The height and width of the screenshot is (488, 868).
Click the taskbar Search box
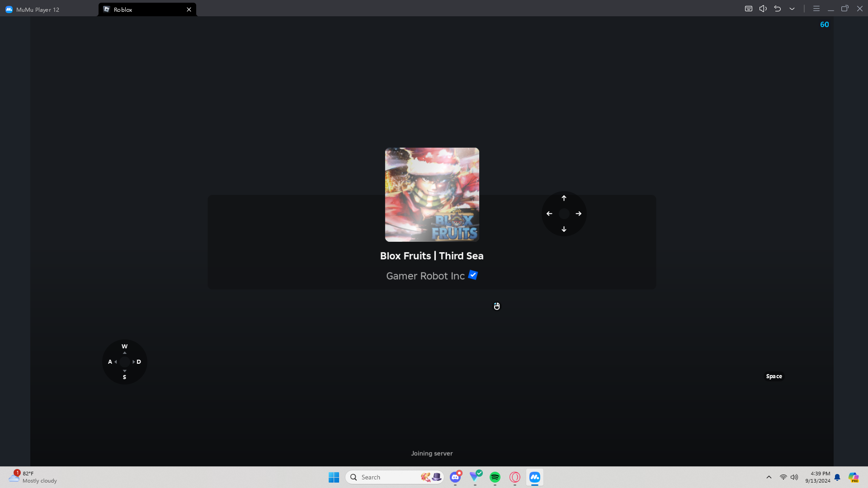[x=395, y=477]
